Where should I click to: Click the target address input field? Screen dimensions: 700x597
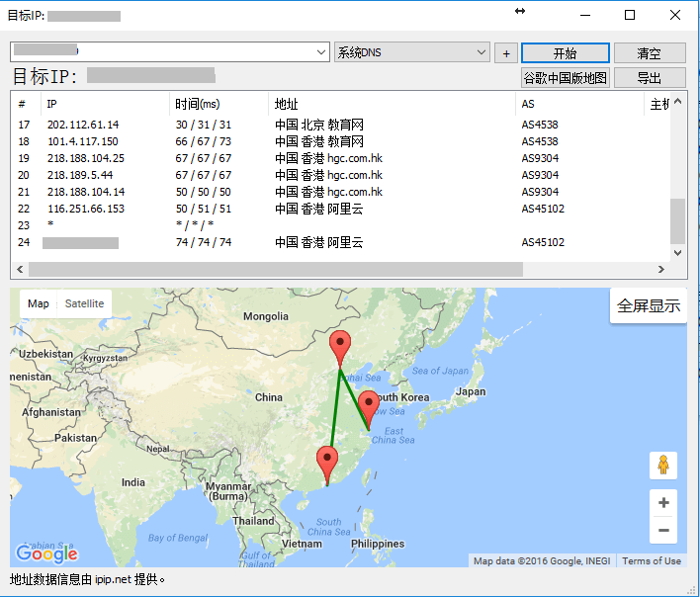pos(163,52)
